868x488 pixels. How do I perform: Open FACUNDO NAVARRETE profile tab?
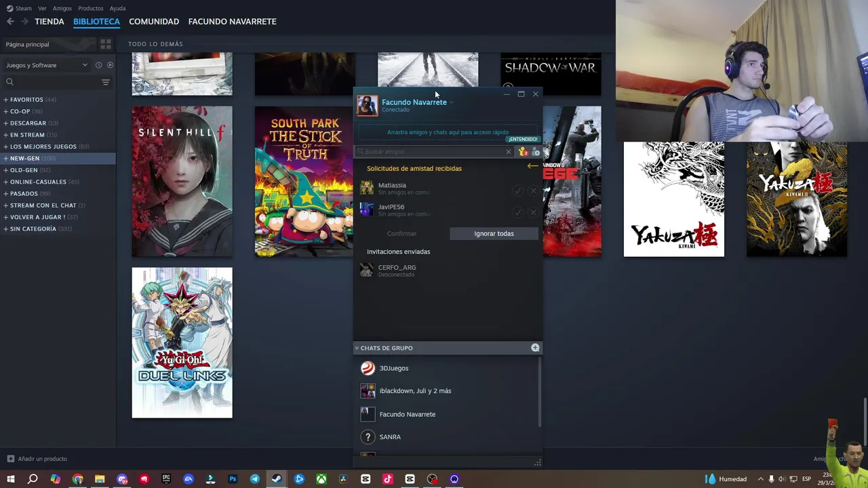click(x=232, y=22)
